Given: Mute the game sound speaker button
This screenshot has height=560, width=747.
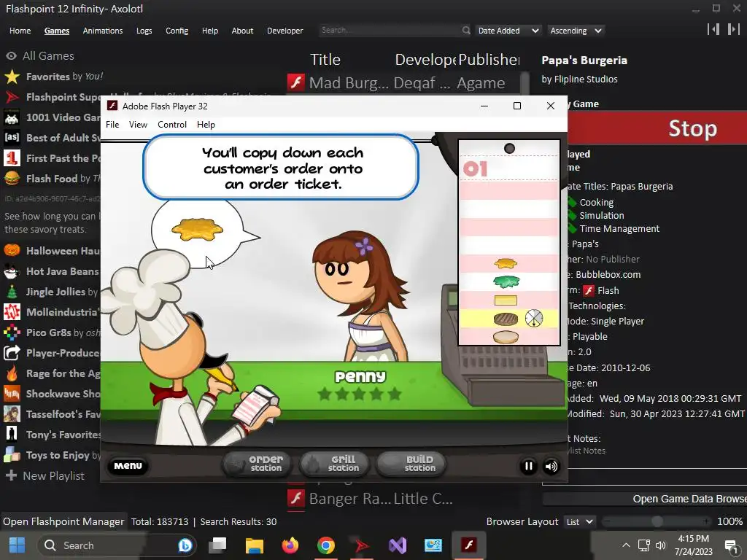Looking at the screenshot, I should point(551,466).
